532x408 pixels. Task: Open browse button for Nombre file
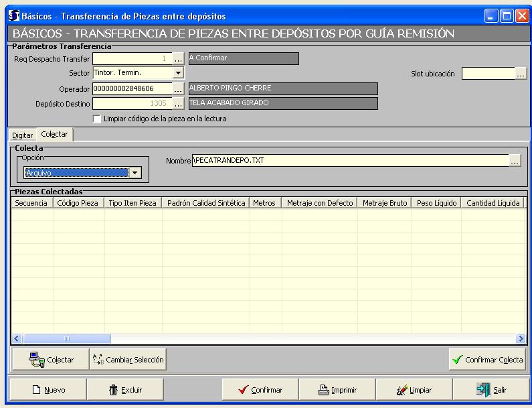tap(515, 161)
